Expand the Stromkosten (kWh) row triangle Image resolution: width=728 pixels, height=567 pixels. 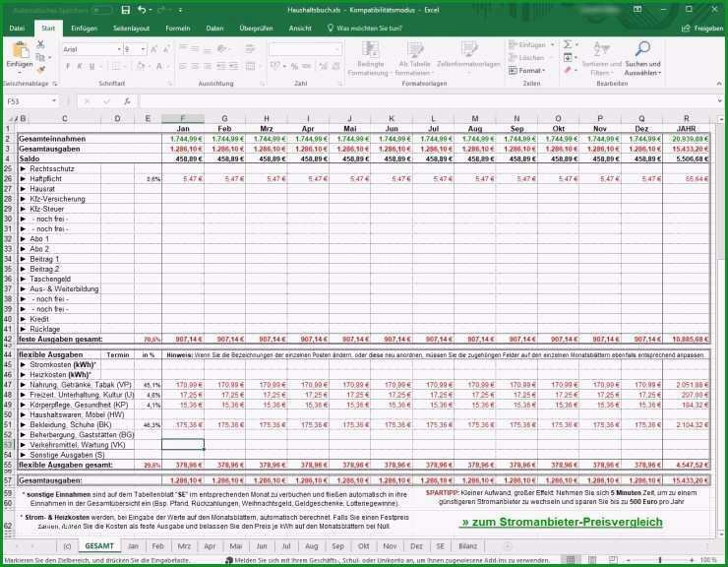(24, 365)
